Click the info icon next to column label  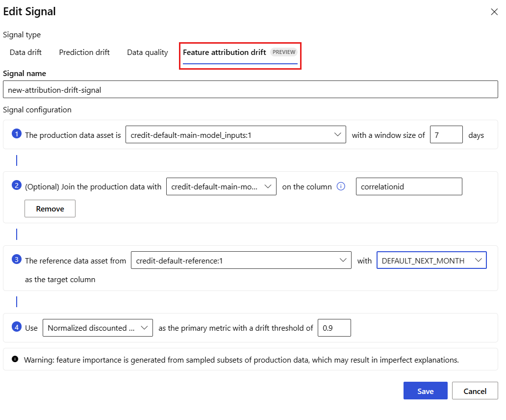click(341, 186)
